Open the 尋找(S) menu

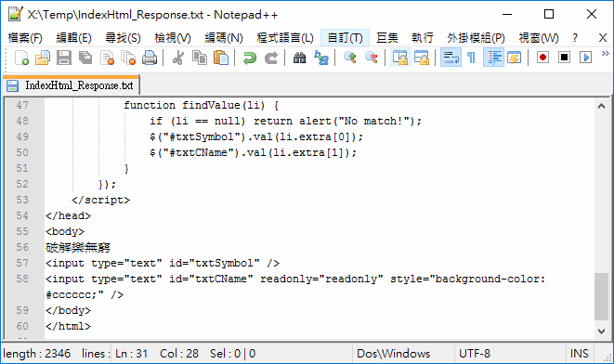123,38
